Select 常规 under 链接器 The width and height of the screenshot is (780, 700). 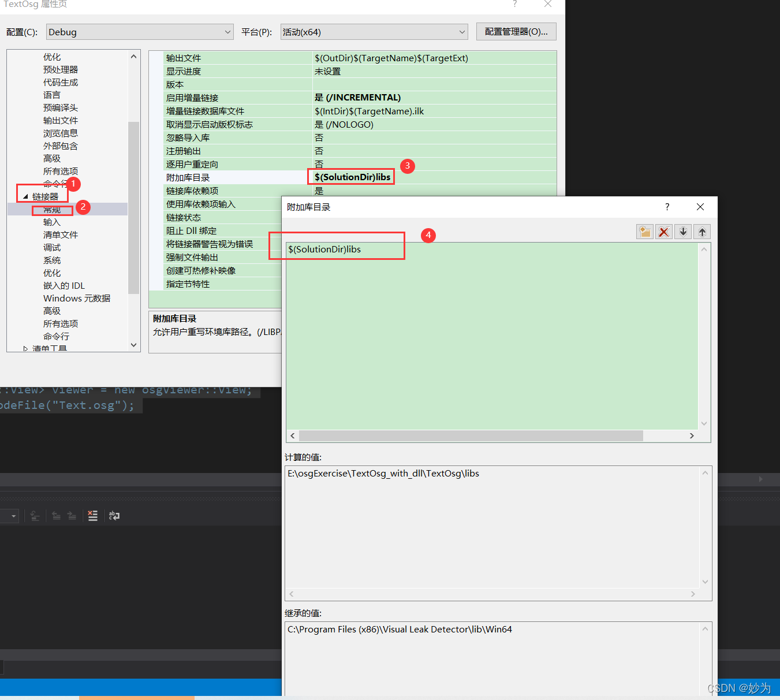pyautogui.click(x=52, y=210)
